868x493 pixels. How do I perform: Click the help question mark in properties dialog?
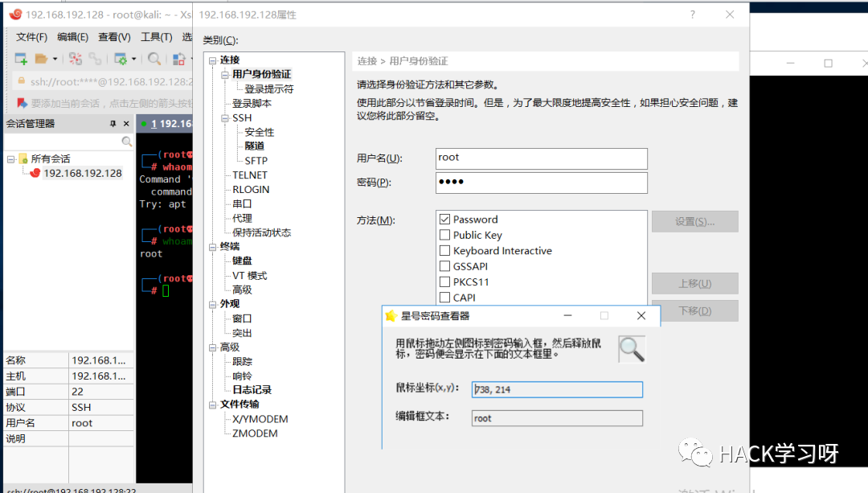pyautogui.click(x=693, y=14)
